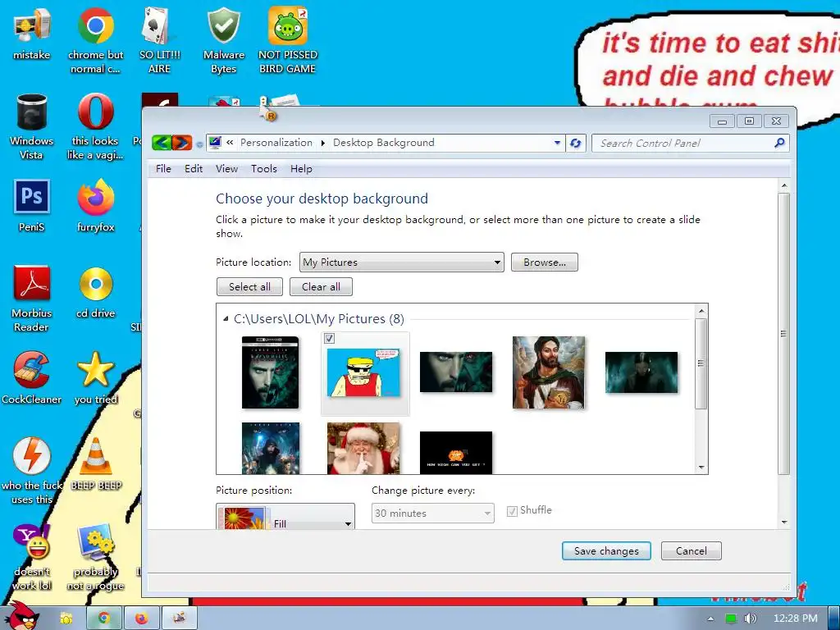The width and height of the screenshot is (840, 630).
Task: Click the '«' breadcrumb chevron
Action: coord(230,143)
